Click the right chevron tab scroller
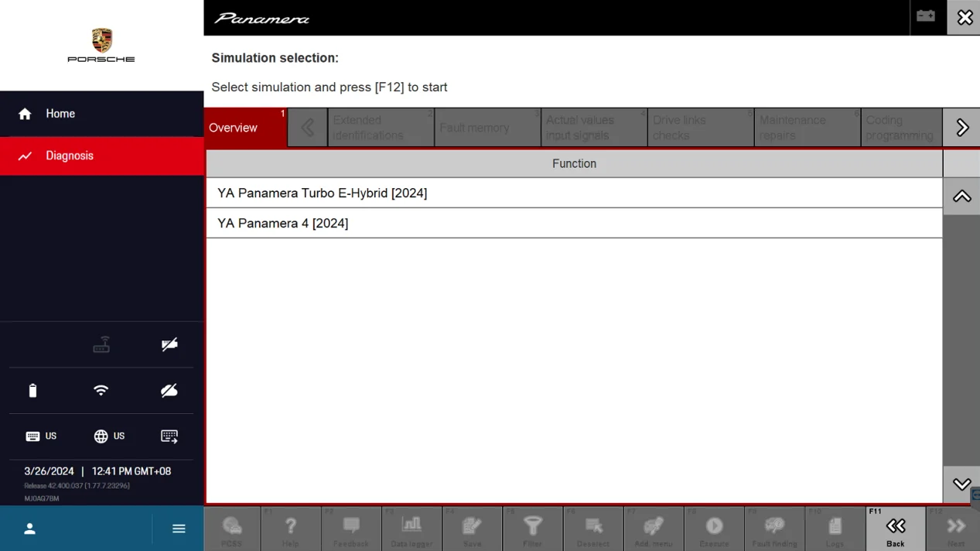980x551 pixels. tap(962, 128)
